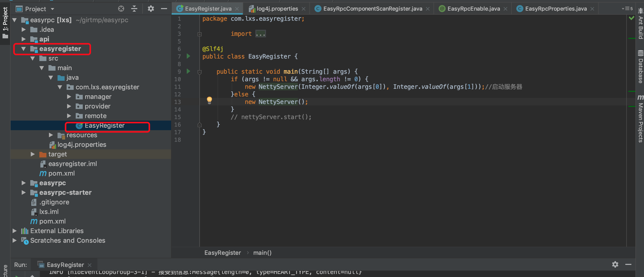644x277 pixels.
Task: Toggle the 1: Project tool window button
Action: [5, 23]
